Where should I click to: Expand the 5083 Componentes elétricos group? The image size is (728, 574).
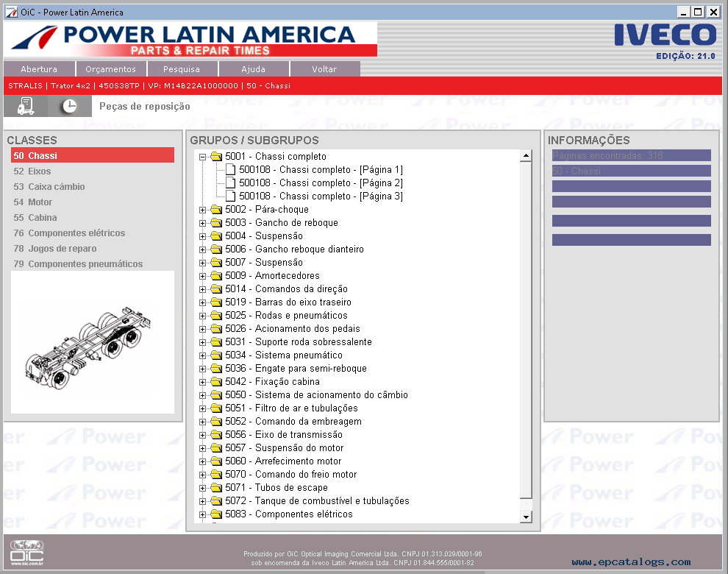point(202,514)
